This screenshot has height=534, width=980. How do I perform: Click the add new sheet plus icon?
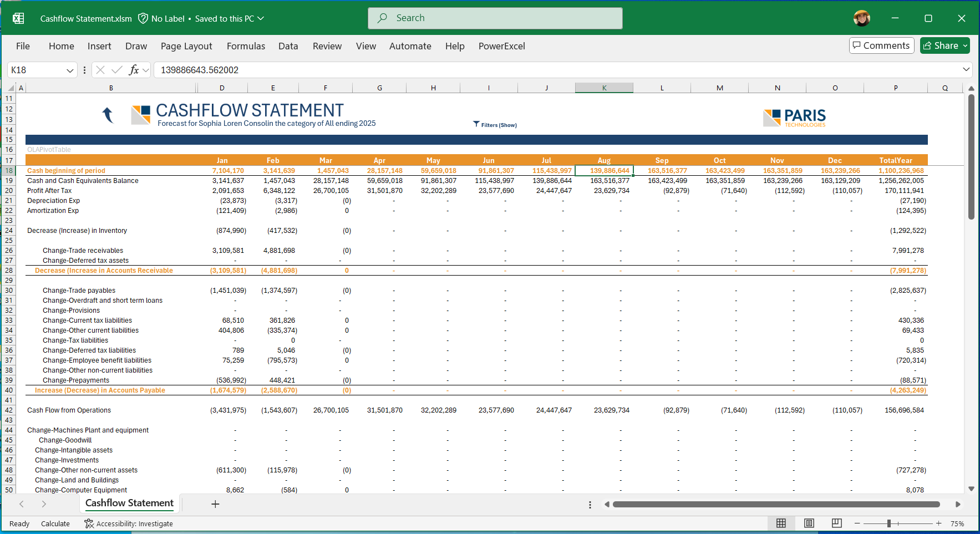pyautogui.click(x=215, y=504)
